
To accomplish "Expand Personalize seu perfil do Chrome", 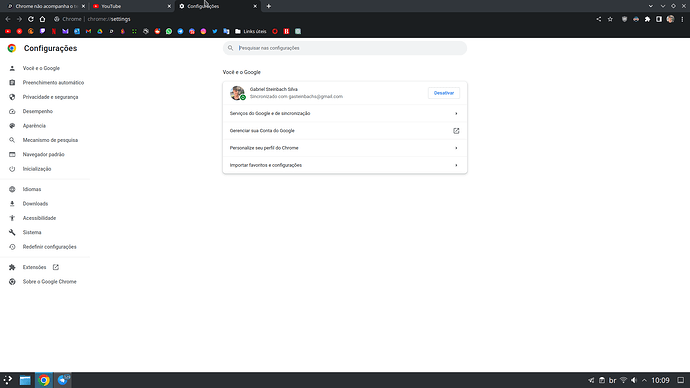I will click(x=345, y=148).
